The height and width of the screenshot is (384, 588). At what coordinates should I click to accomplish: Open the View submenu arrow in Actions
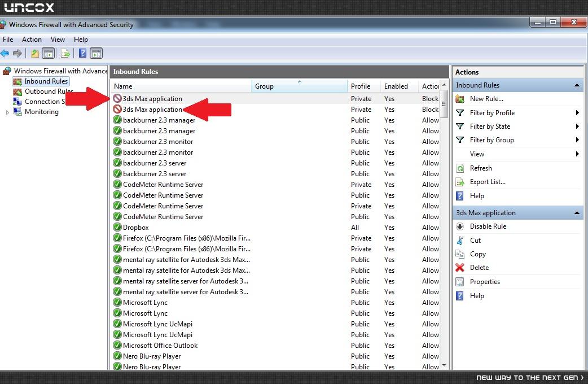tap(577, 154)
